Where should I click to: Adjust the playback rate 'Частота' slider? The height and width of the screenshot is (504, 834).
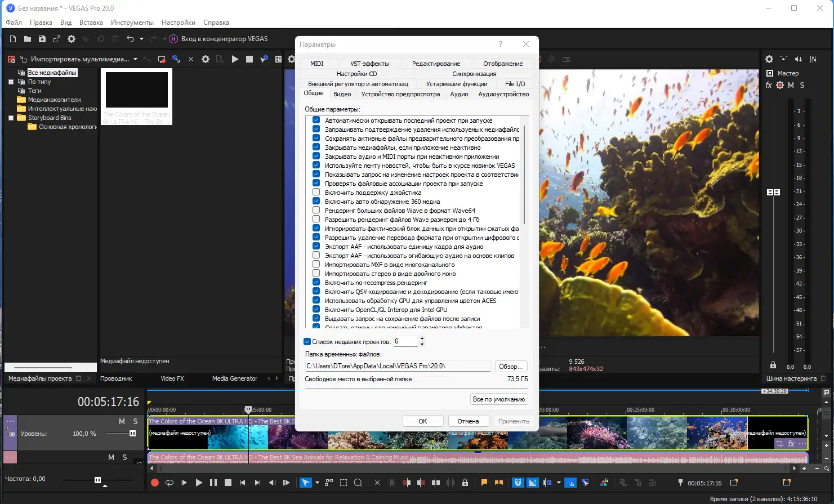[97, 480]
